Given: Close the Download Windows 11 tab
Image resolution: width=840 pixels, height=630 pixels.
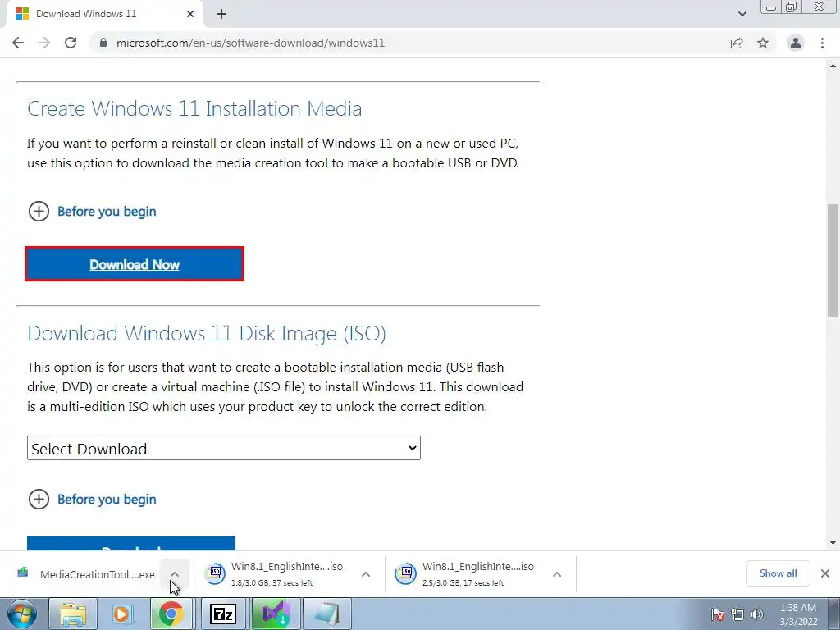Looking at the screenshot, I should 190,14.
